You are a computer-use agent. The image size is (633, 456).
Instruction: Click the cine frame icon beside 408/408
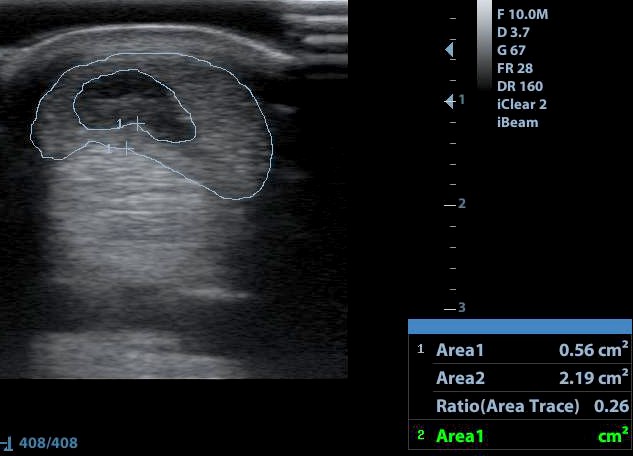[8, 442]
